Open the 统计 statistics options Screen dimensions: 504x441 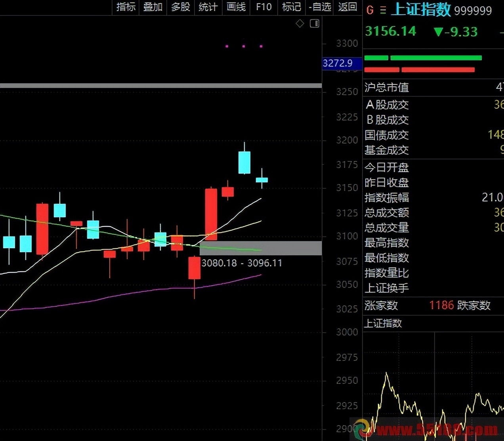point(208,7)
